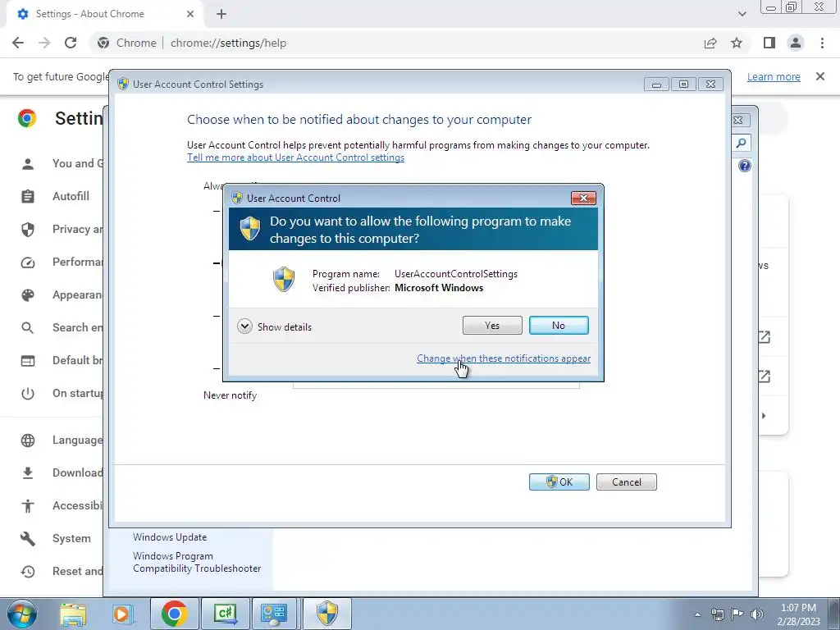The image size is (840, 630).
Task: Switch to Control Panel taskbar button
Action: click(274, 614)
